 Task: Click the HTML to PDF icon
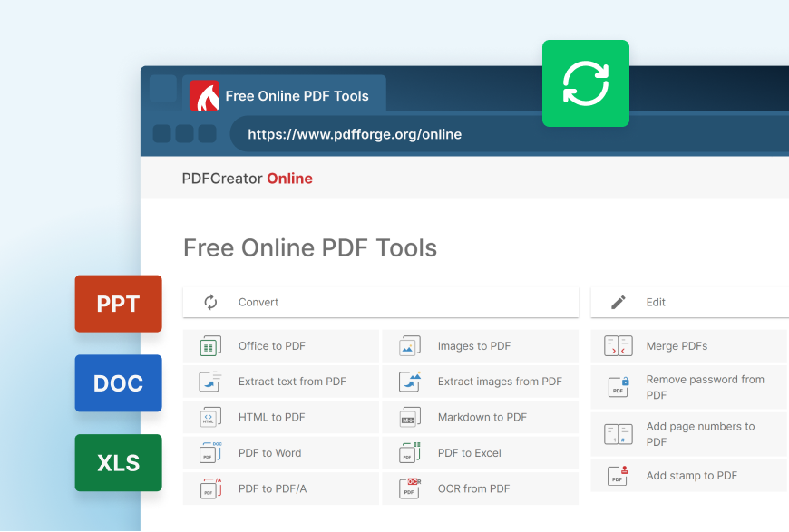coord(210,418)
